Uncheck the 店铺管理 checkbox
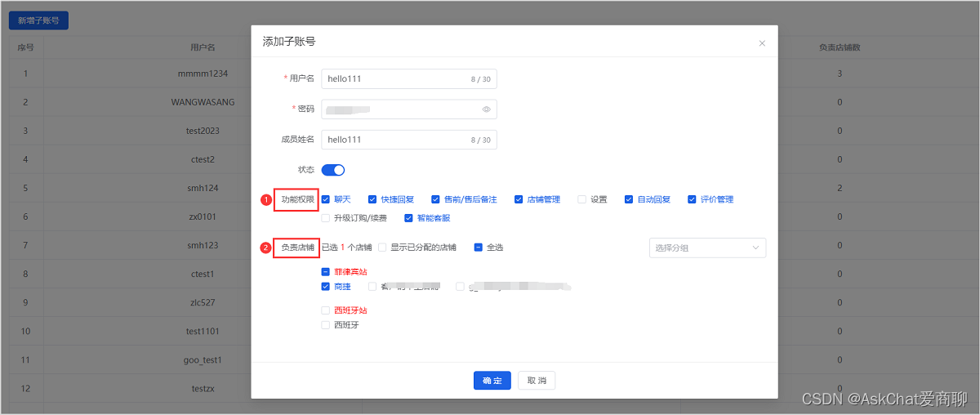This screenshot has height=415, width=980. point(518,199)
